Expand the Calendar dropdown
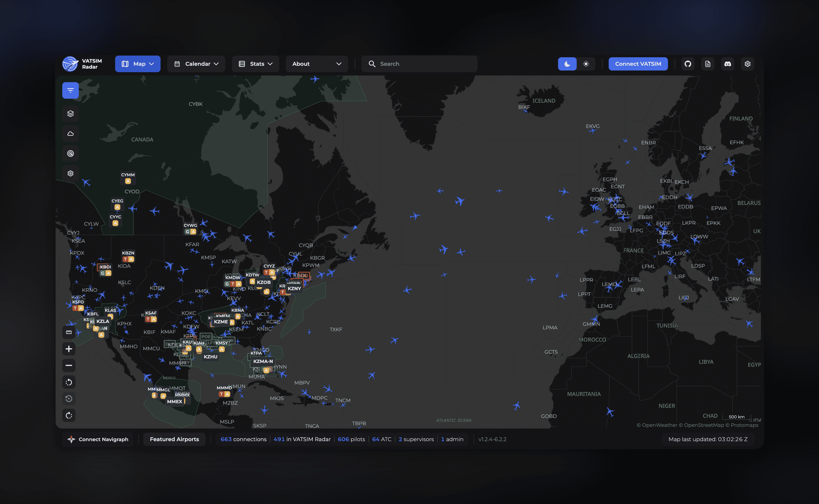The height and width of the screenshot is (504, 819). tap(196, 64)
